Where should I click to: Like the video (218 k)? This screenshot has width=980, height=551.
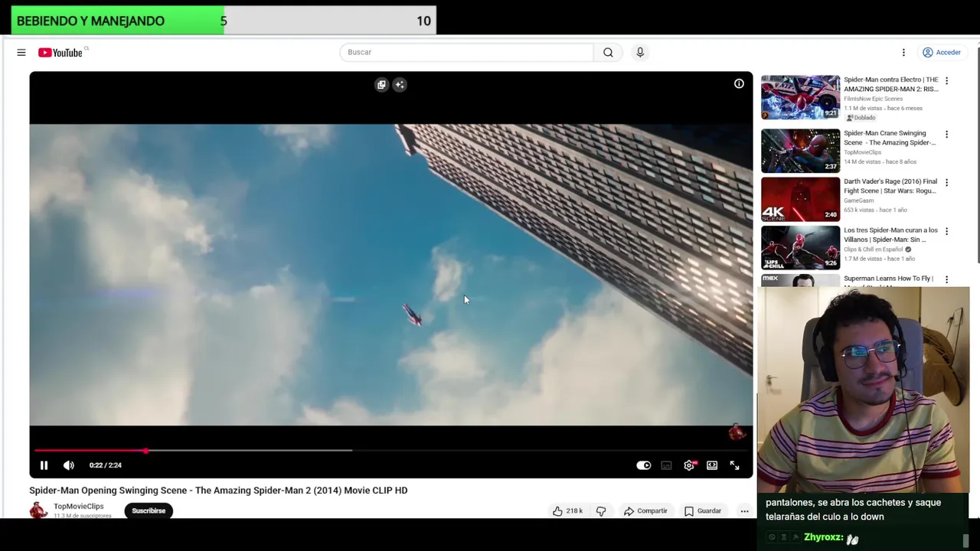567,510
